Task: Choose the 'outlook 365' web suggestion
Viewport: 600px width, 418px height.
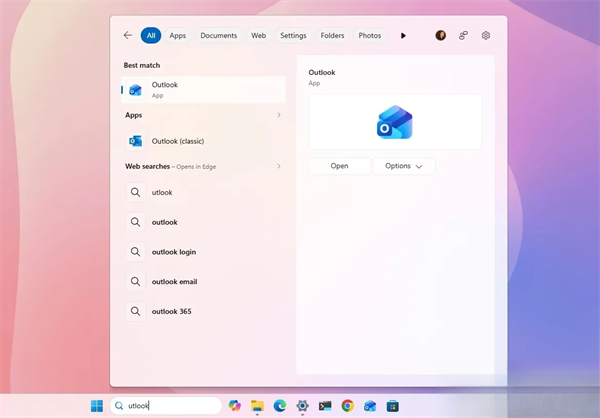Action: click(203, 311)
